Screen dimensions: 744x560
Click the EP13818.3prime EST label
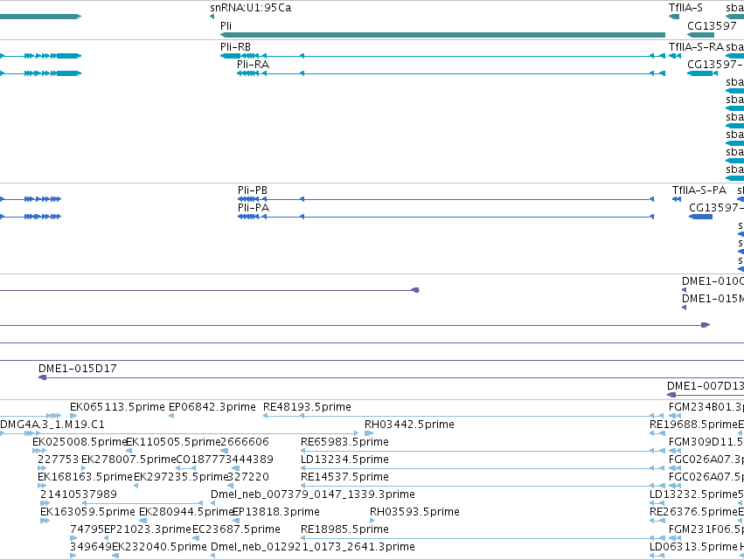276,512
